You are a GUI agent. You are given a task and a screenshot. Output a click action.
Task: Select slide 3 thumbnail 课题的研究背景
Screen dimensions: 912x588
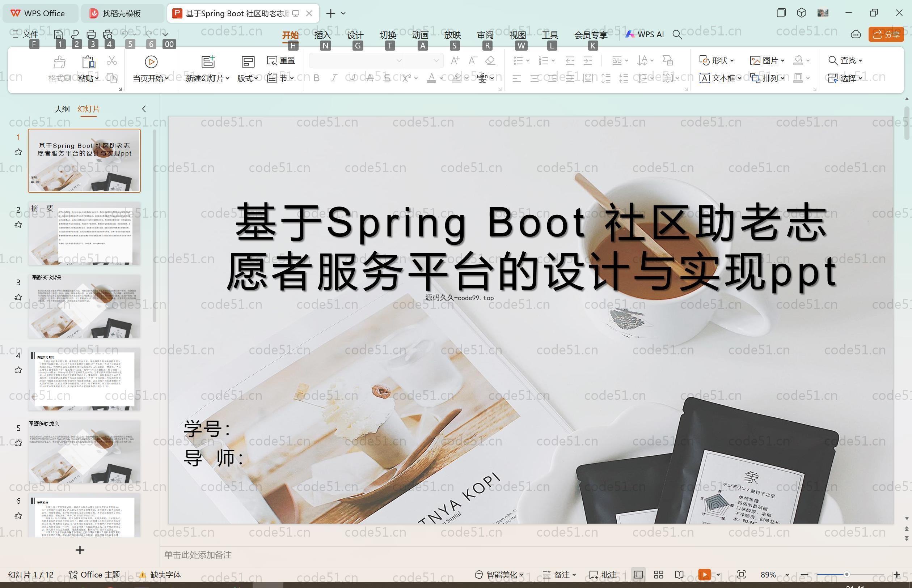point(84,306)
